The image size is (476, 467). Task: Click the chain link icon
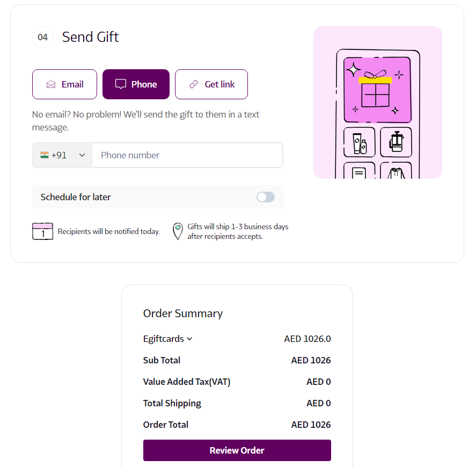click(x=194, y=84)
